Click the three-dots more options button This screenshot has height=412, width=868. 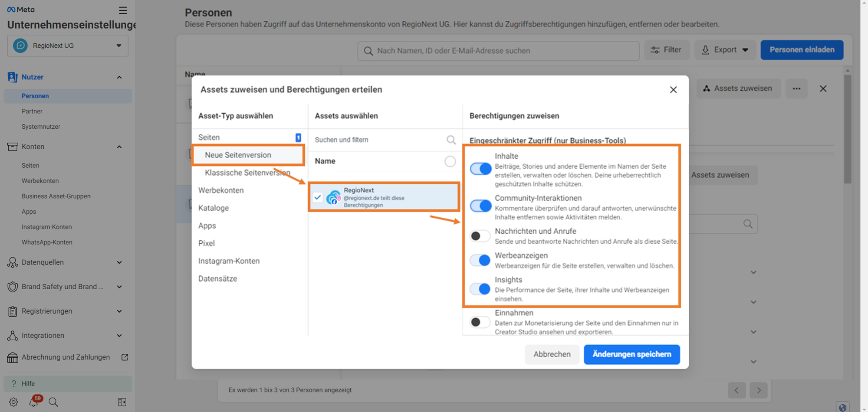[796, 88]
